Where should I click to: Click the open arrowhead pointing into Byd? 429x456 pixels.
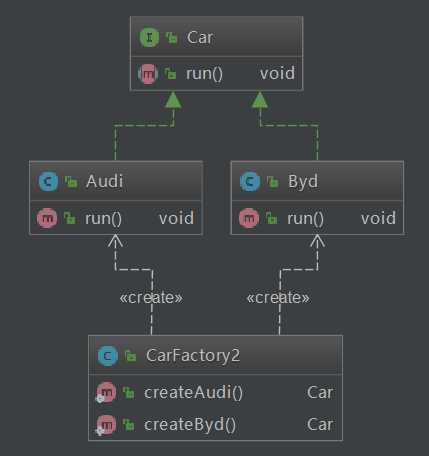point(317,241)
